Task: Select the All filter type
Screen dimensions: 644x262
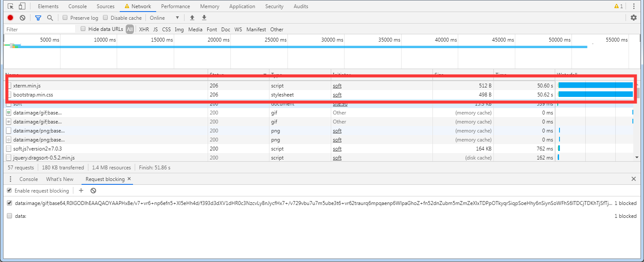Action: [130, 29]
